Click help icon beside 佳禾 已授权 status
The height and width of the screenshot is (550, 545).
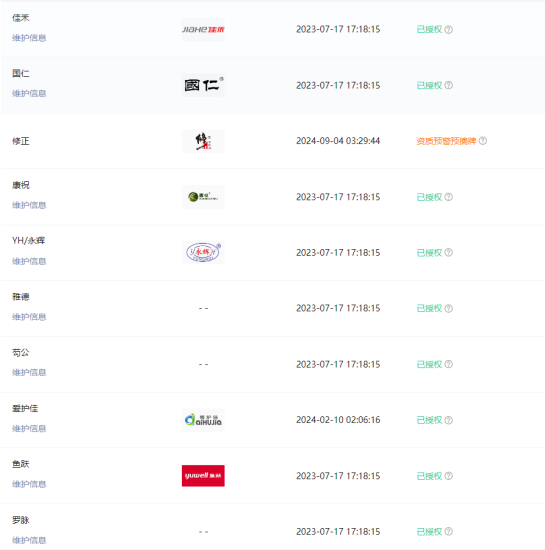[x=449, y=29]
